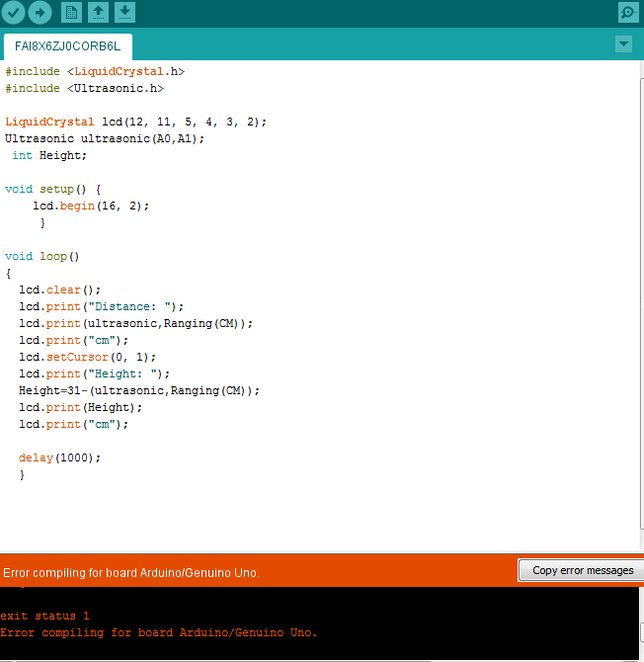Click the Verify checkmark button
Viewport: 644px width, 662px height.
pyautogui.click(x=13, y=13)
